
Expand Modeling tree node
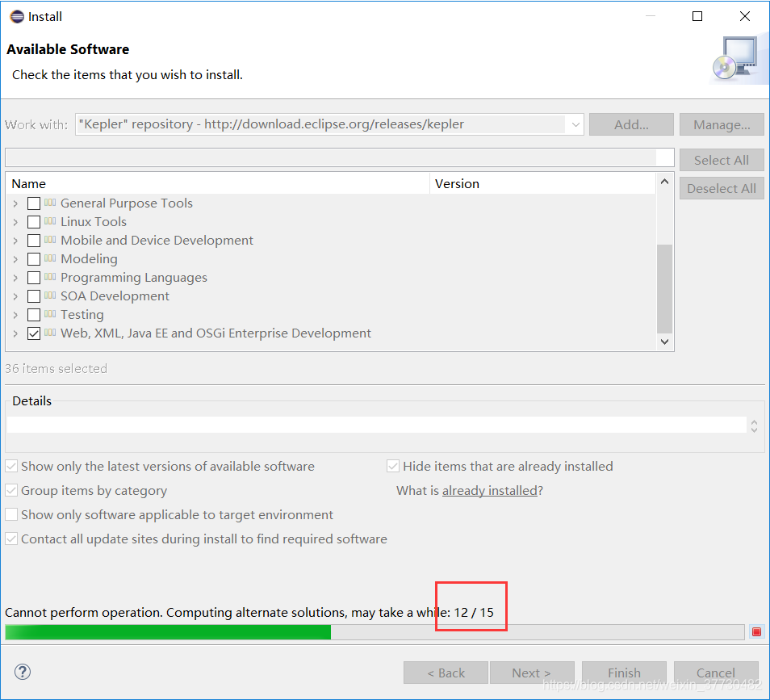coord(15,259)
